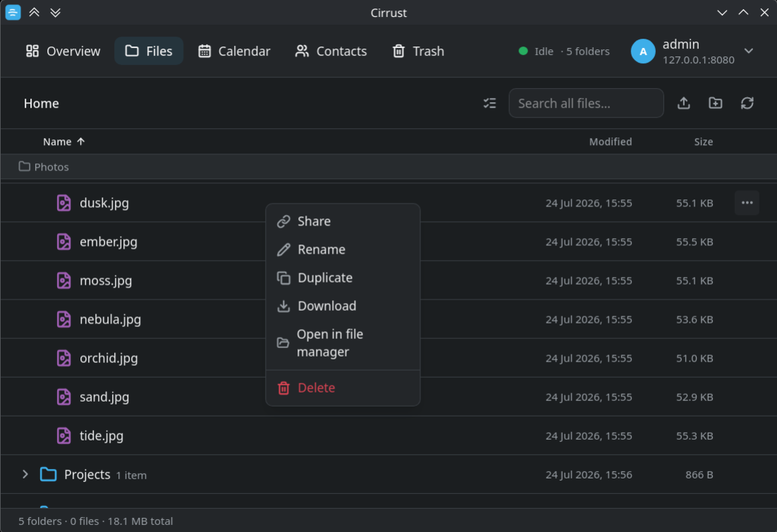The height and width of the screenshot is (532, 777).
Task: Select the moss.jpg file name
Action: (106, 280)
